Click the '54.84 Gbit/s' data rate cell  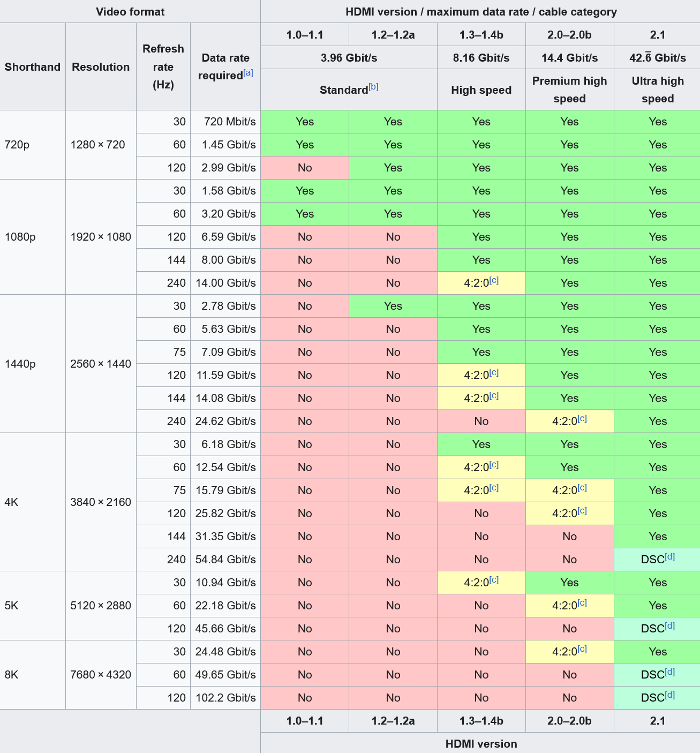click(225, 560)
